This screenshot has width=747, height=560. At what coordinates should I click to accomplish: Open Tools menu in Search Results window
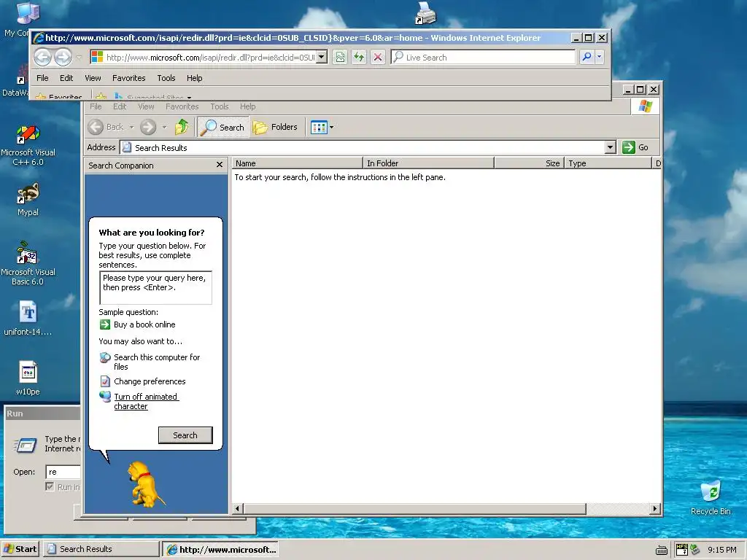pyautogui.click(x=219, y=106)
